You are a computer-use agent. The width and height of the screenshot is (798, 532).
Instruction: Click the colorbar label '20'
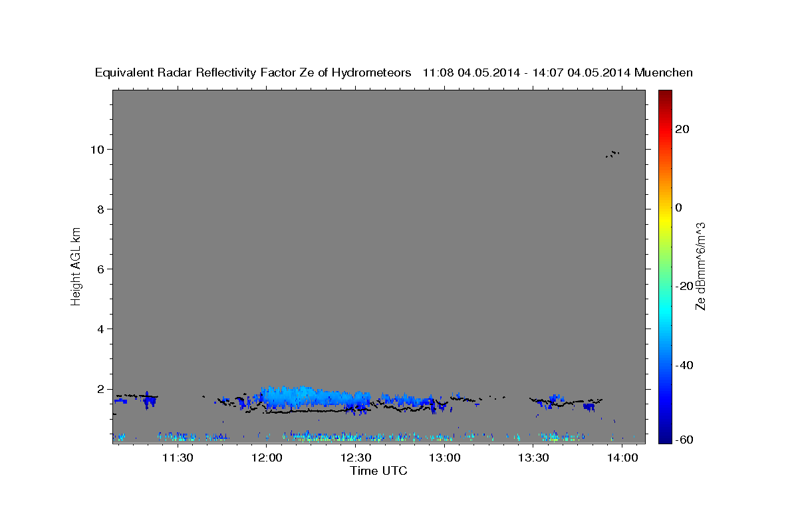point(682,129)
